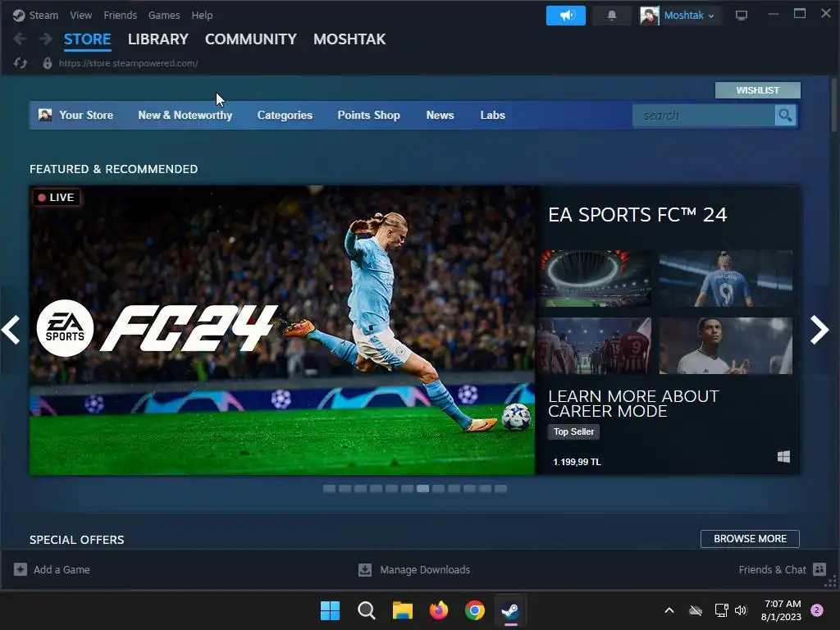Viewport: 840px width, 630px height.
Task: Click the announcements megaphone icon
Action: click(566, 16)
